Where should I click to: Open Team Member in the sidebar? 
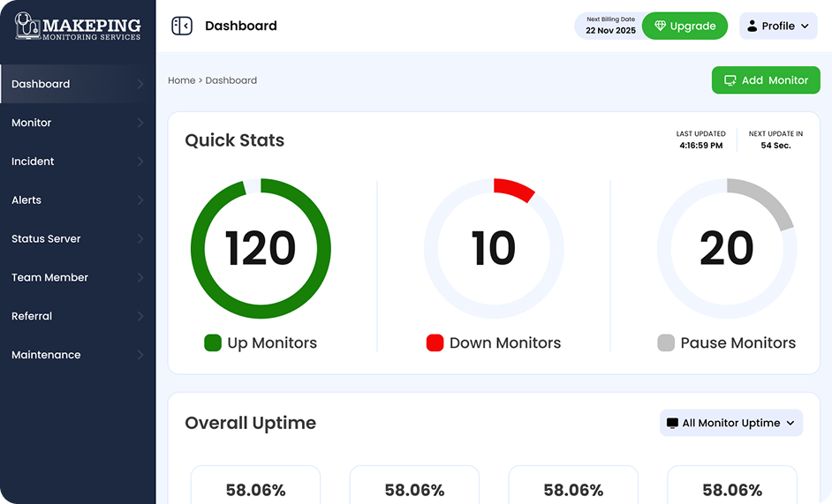78,277
